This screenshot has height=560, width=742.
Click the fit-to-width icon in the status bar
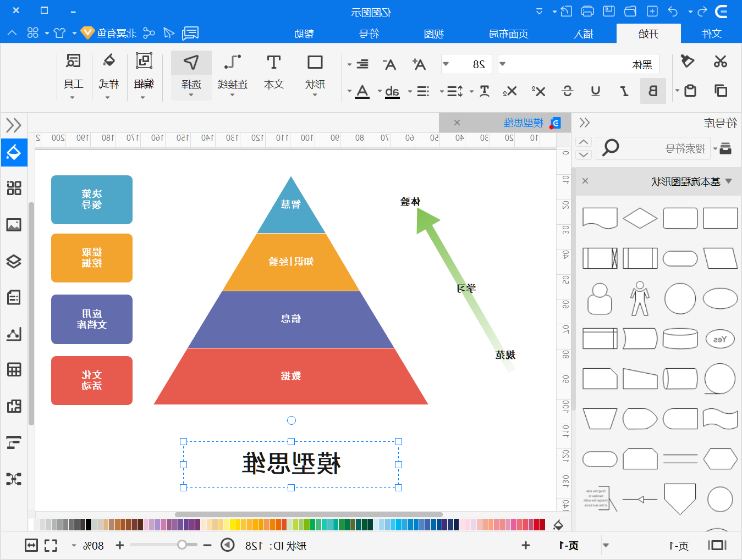point(31,545)
